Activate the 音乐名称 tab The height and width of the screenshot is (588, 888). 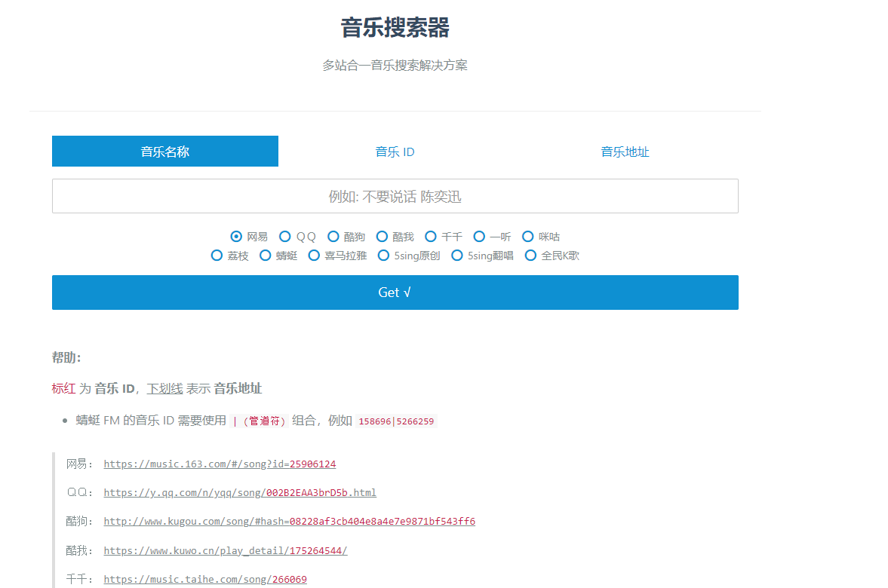pyautogui.click(x=164, y=152)
